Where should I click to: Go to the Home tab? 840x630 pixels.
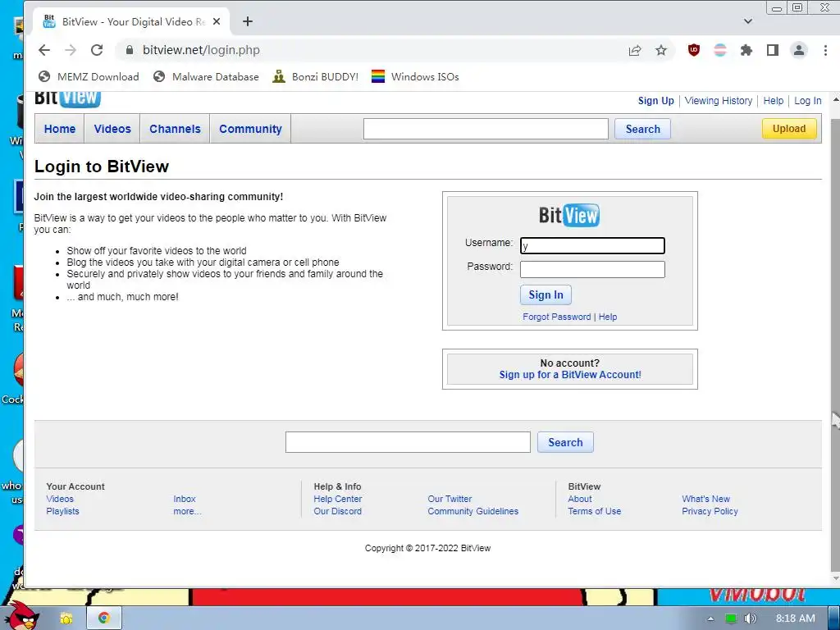coord(59,129)
